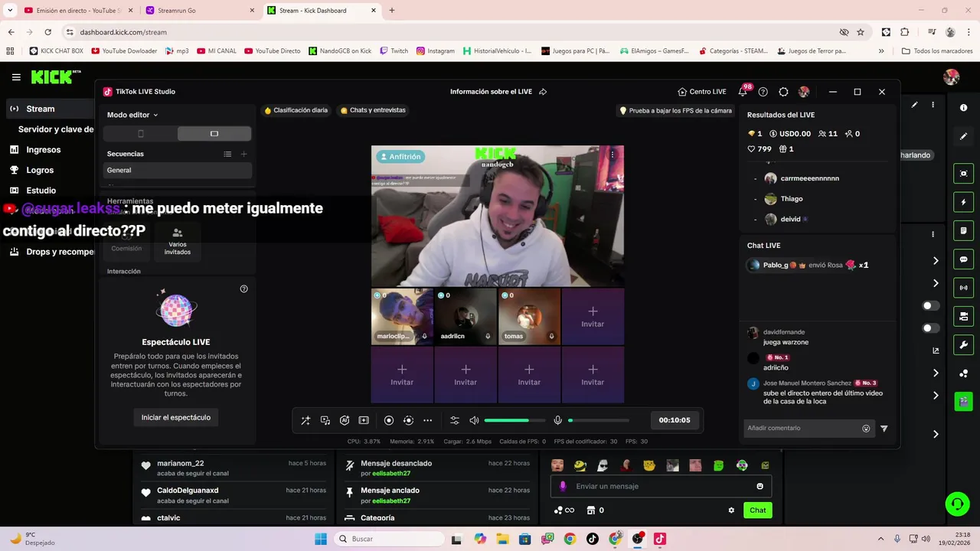The width and height of the screenshot is (980, 551).
Task: Open TikTok Studio settings gear
Action: tap(783, 92)
